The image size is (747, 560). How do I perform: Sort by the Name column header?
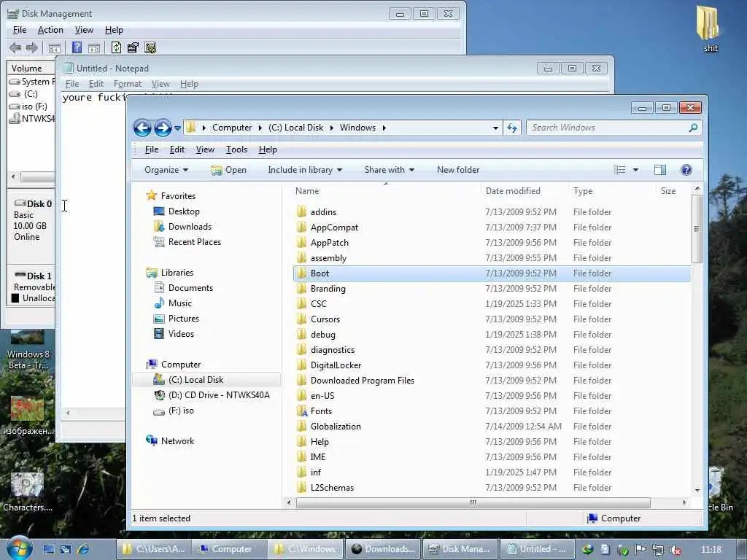click(x=307, y=191)
